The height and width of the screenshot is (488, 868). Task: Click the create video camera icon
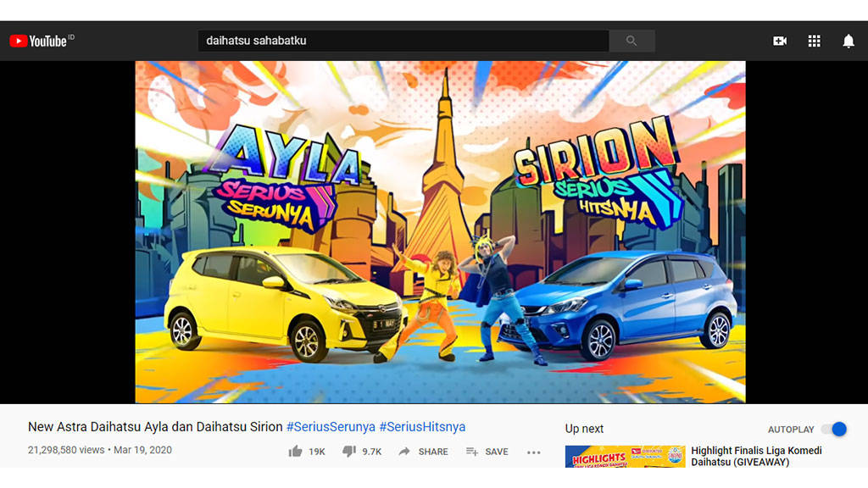[780, 41]
